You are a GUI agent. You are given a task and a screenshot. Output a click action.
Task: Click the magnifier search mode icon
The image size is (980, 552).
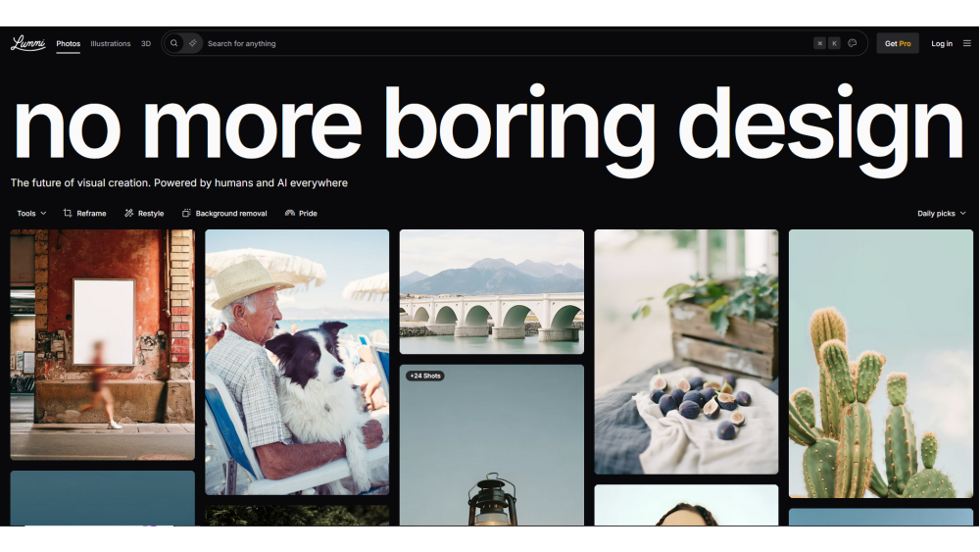[174, 43]
